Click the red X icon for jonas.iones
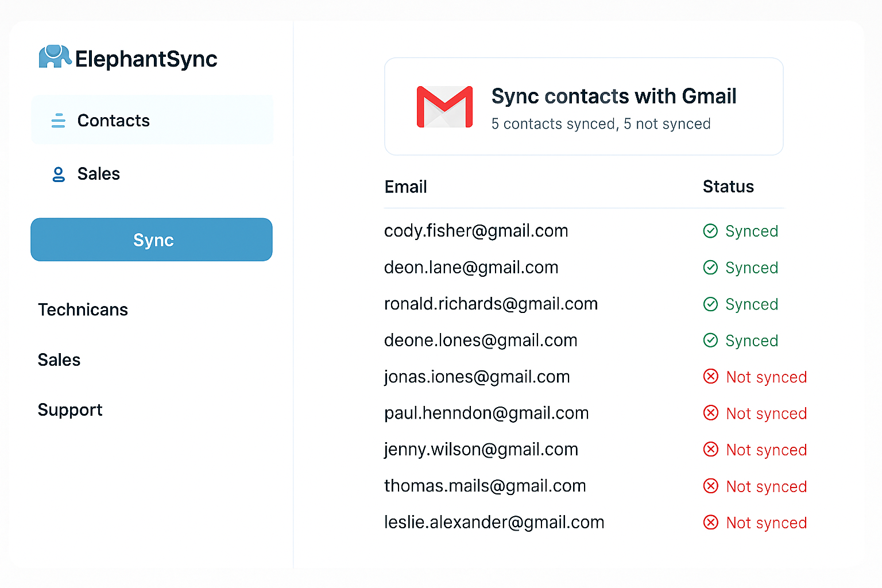 711,377
